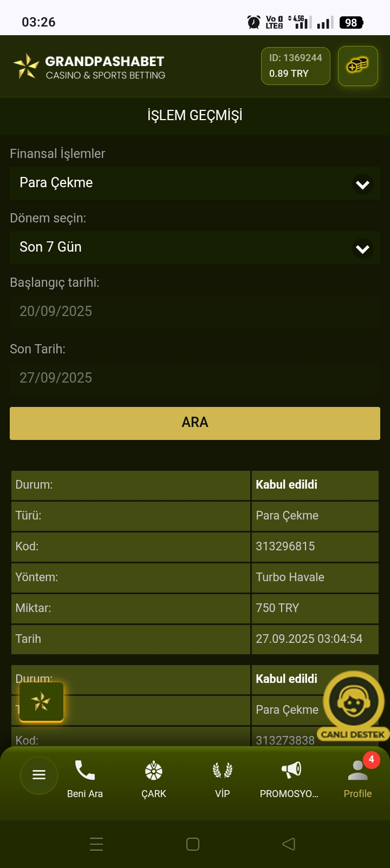The image size is (390, 868).
Task: Open Canlı Destek live support chat
Action: [x=353, y=703]
